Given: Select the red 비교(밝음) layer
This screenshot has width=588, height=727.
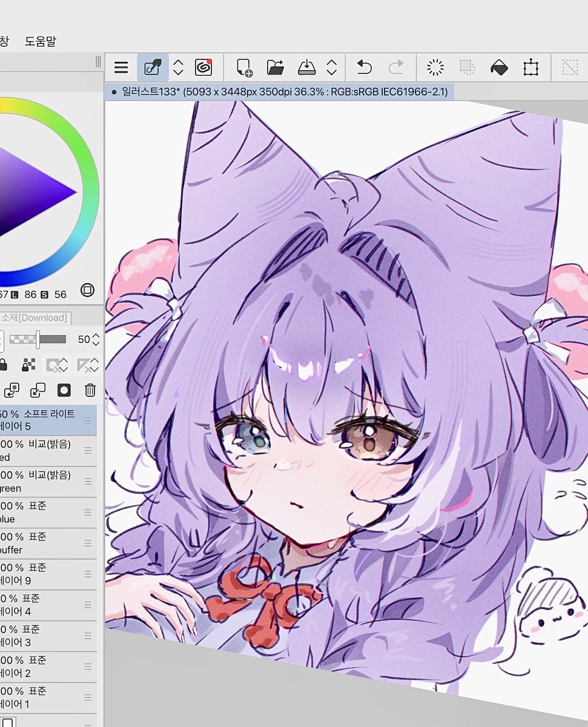Looking at the screenshot, I should [48, 451].
